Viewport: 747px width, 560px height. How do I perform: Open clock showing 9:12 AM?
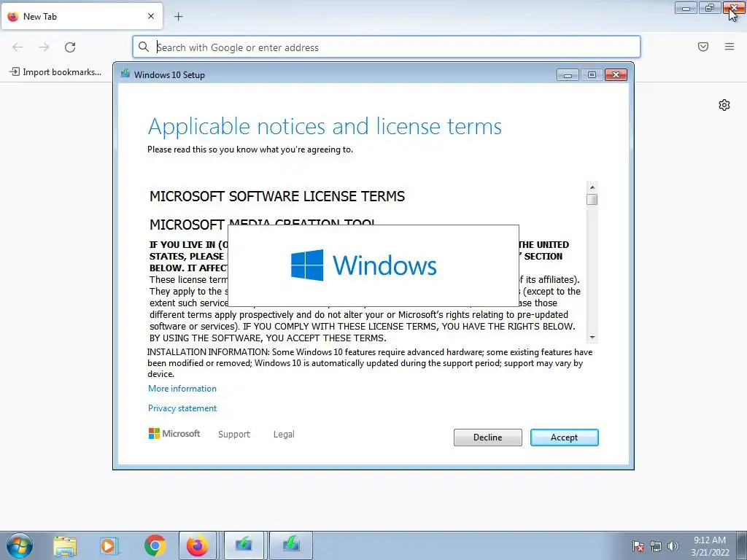(x=710, y=545)
